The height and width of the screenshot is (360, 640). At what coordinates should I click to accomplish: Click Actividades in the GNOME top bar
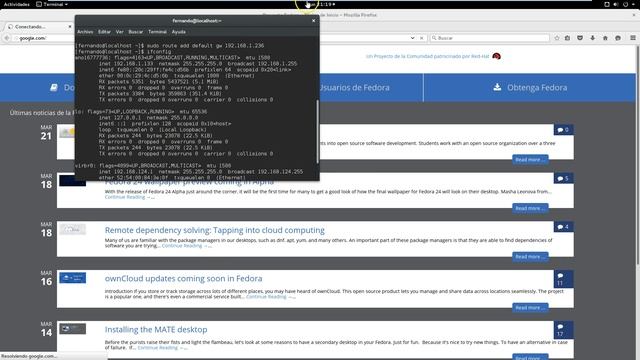tap(17, 4)
